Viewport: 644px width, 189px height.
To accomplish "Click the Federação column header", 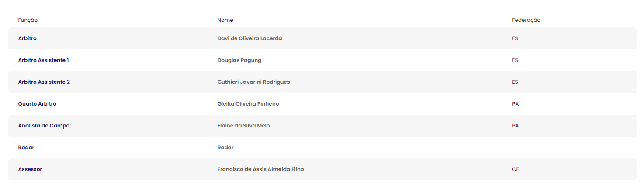I will [x=526, y=20].
